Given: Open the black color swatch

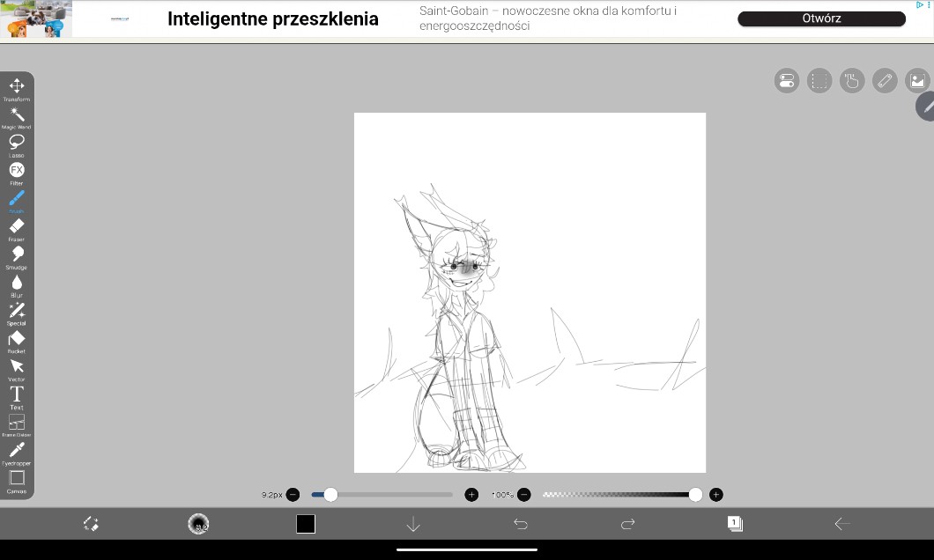Looking at the screenshot, I should pyautogui.click(x=306, y=524).
